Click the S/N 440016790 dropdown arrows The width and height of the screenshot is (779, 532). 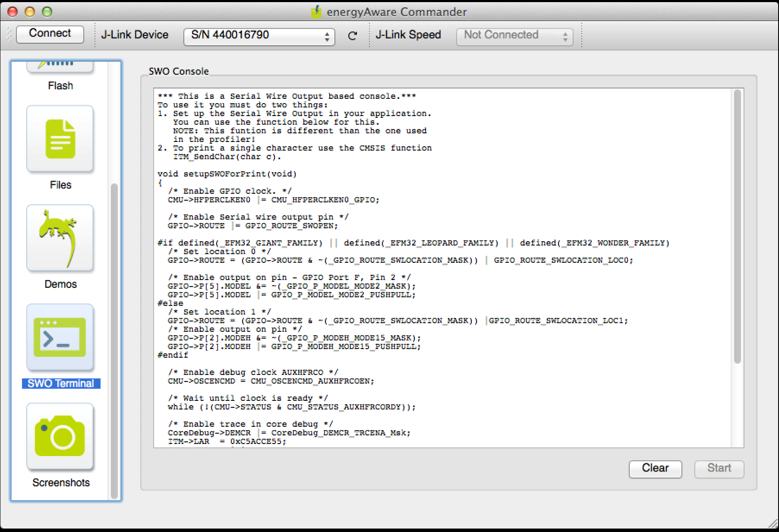[327, 36]
